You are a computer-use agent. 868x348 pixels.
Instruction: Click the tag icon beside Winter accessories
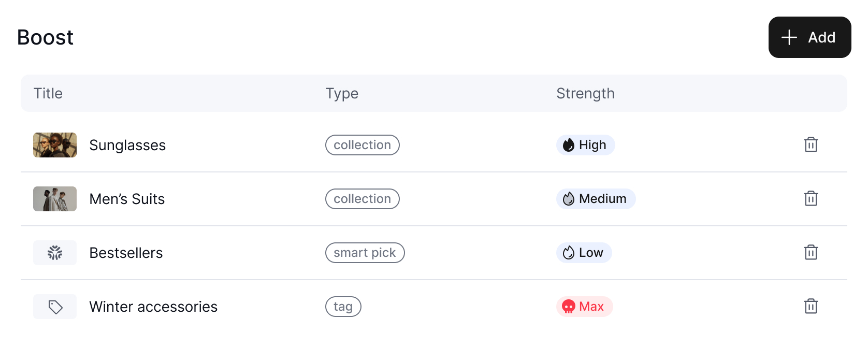coord(54,307)
